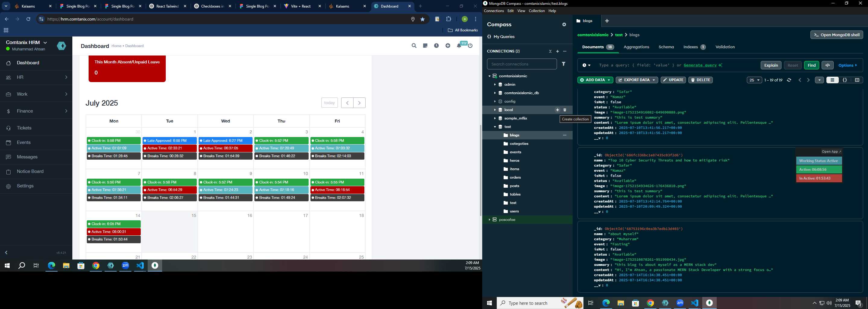Open search in HRM dashboard header
Screen dimensions: 868x309
(x=414, y=46)
